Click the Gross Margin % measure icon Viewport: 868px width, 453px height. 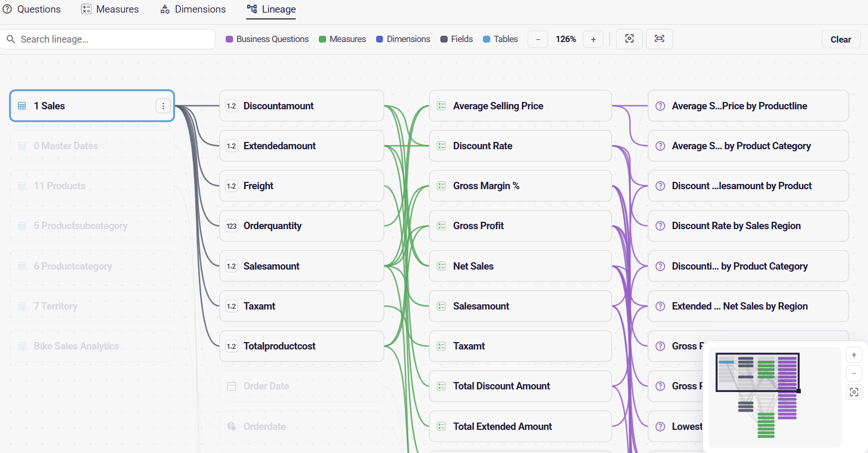click(441, 186)
